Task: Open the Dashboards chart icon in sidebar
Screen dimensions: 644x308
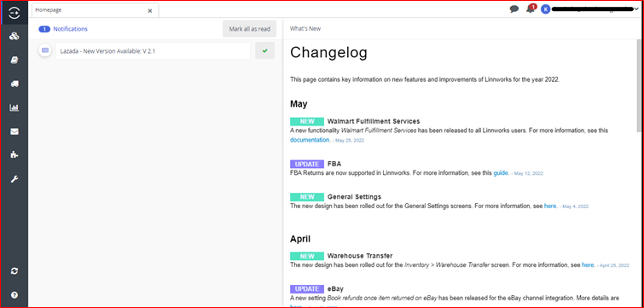Action: pos(15,108)
